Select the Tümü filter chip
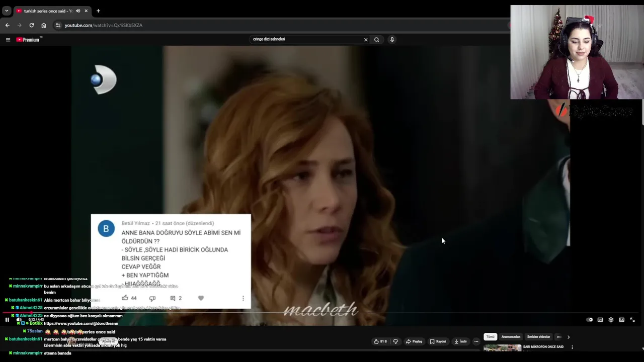The height and width of the screenshot is (362, 644). [x=490, y=337]
